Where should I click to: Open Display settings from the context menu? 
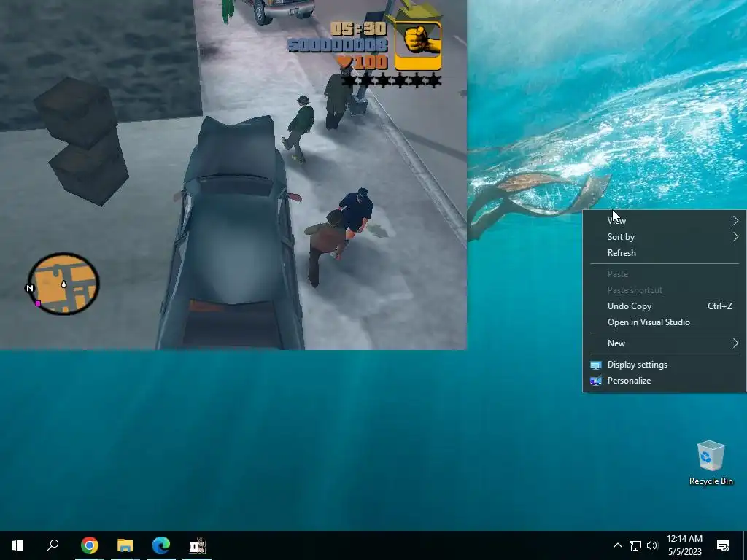(x=665, y=365)
